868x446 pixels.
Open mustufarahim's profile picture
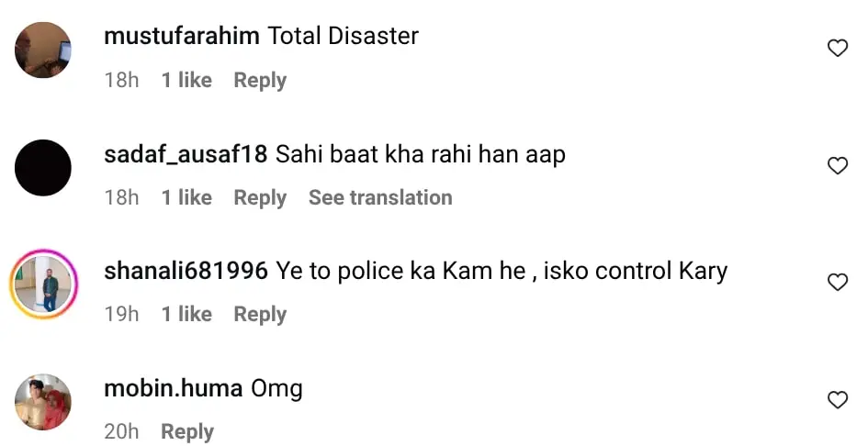click(x=43, y=50)
